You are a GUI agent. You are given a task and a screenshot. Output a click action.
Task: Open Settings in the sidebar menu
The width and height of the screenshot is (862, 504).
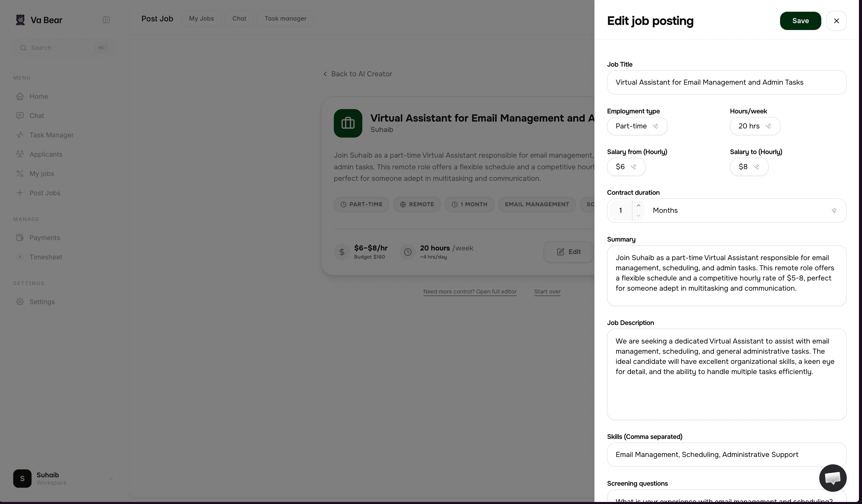(x=64, y=302)
